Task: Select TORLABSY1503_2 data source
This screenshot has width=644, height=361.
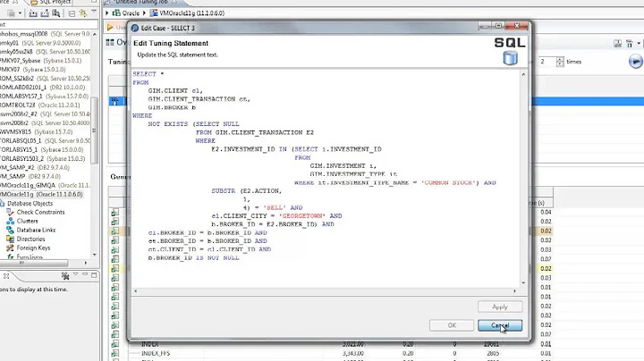Action: coord(42,159)
